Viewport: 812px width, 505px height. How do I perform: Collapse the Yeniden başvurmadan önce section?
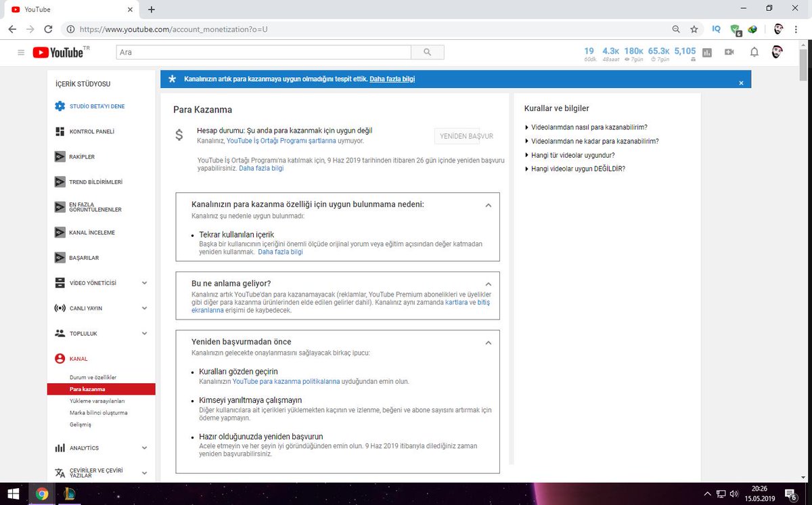(488, 343)
